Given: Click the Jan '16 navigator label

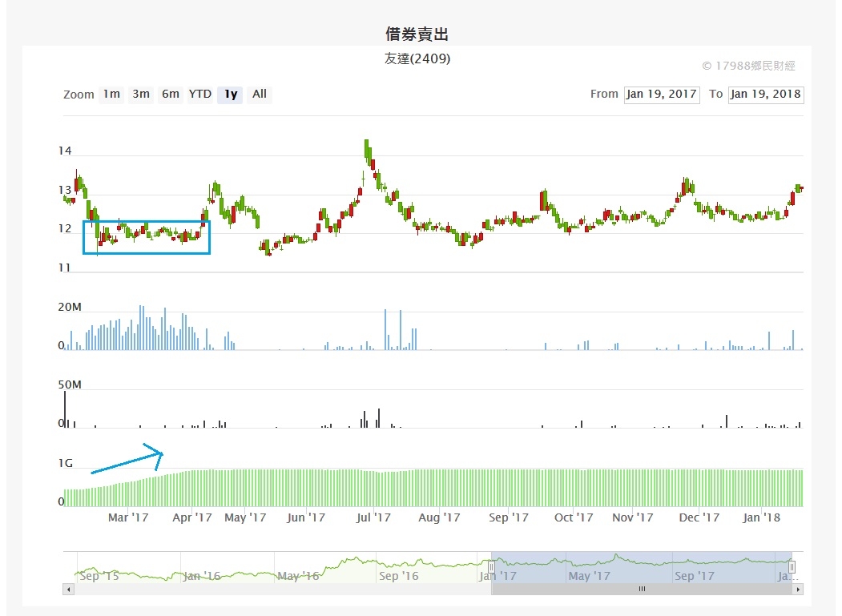Looking at the screenshot, I should click(x=201, y=576).
